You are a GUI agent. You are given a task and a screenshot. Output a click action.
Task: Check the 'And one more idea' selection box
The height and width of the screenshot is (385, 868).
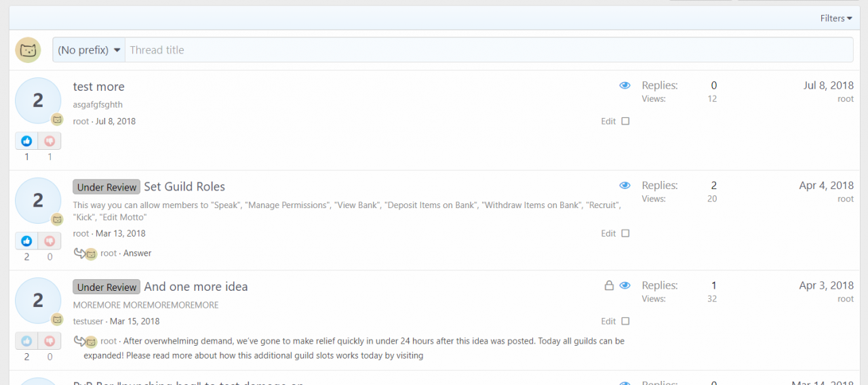(625, 321)
